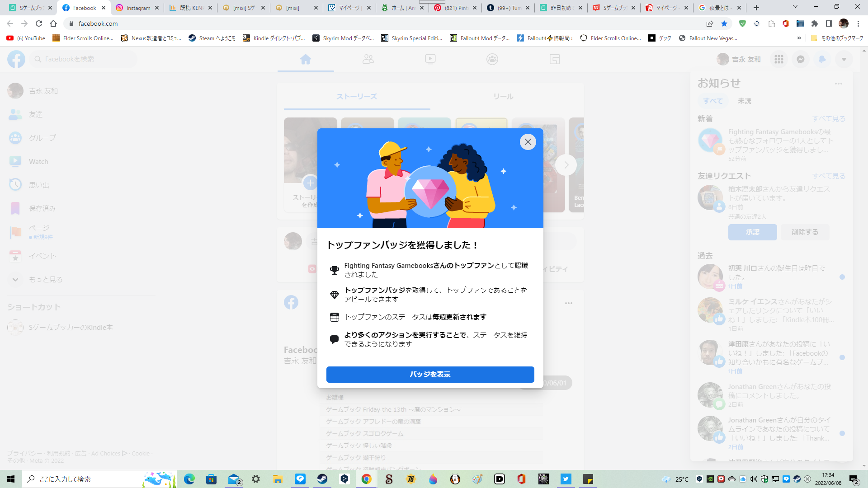Select the すべて notifications filter

coord(713,101)
